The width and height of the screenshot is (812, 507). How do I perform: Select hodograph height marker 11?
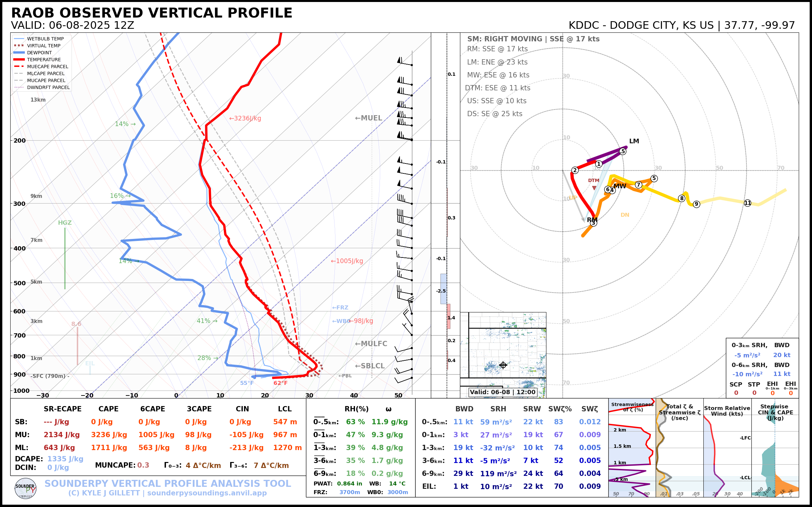[x=747, y=203]
